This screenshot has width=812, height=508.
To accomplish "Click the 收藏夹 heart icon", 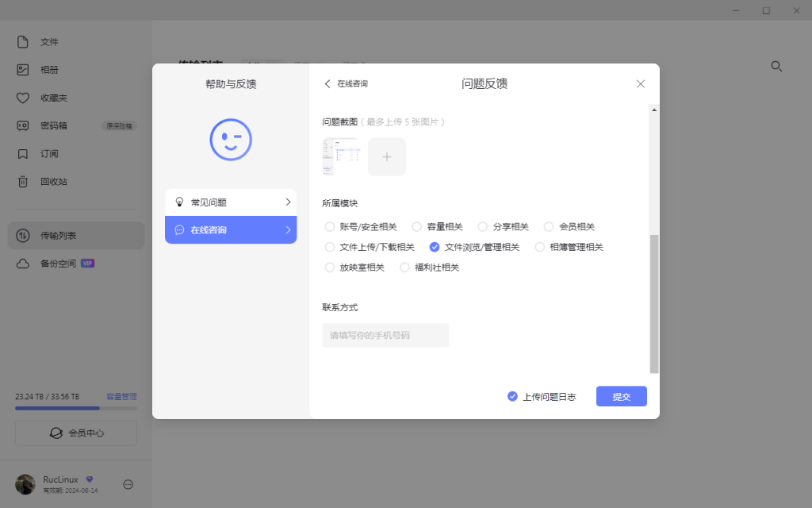I will [x=23, y=98].
